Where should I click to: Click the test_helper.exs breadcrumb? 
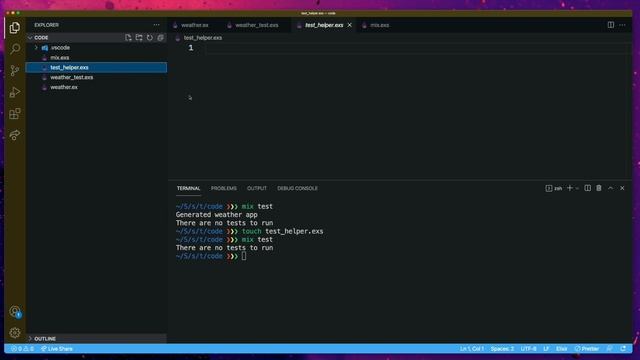tap(202, 38)
